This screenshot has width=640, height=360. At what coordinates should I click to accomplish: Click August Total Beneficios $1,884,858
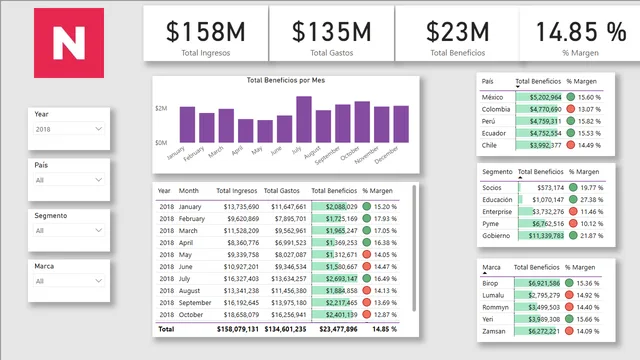(x=341, y=291)
